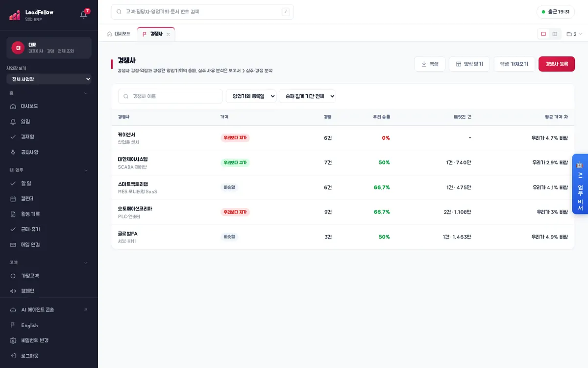Switch to the 대시보드 tab
Screen dimensions: 588x368
(x=119, y=34)
